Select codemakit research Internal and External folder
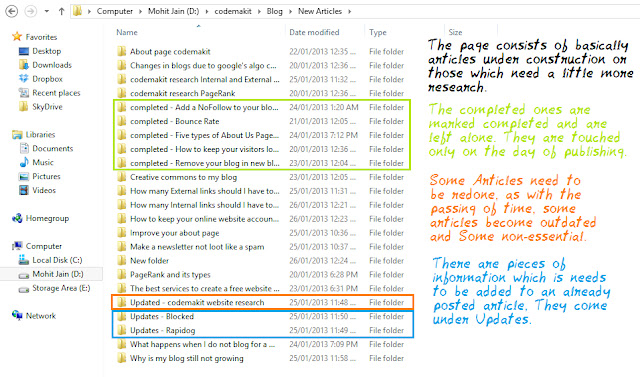Screen dimensions: 640x377 (x=204, y=79)
